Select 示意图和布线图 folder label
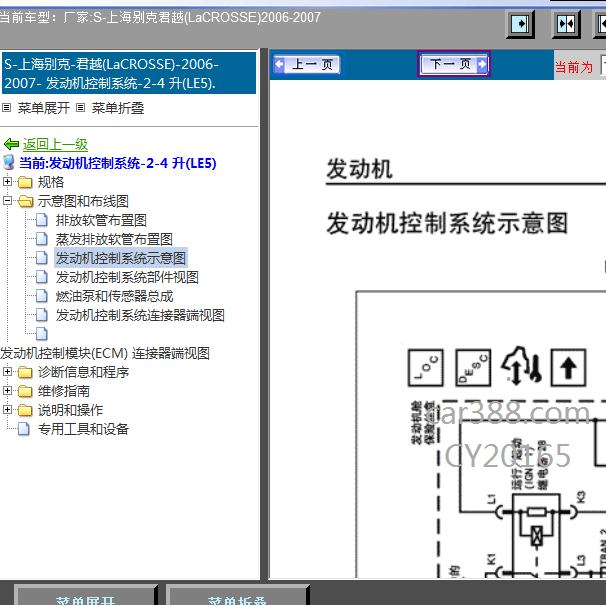606x605 pixels. [83, 201]
